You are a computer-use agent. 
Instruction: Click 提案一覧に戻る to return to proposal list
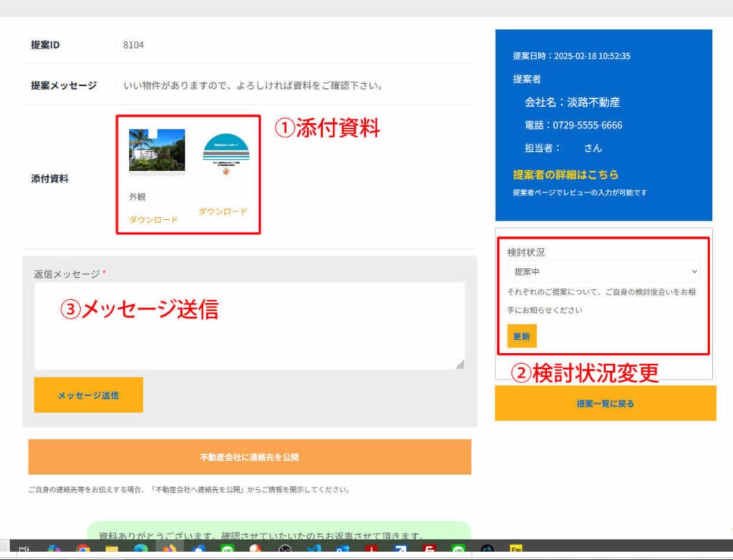[606, 402]
